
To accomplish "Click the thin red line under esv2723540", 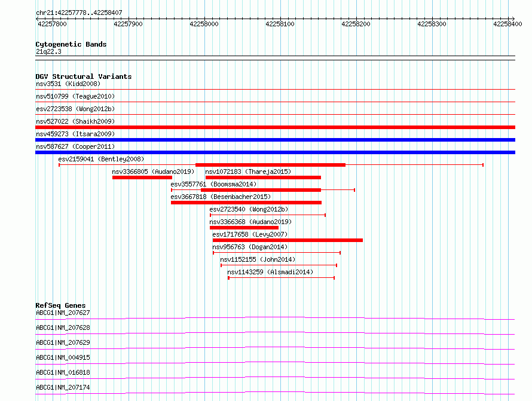I will (268, 215).
